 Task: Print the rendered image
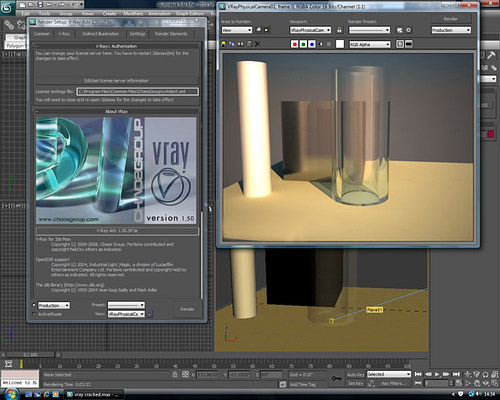249,44
